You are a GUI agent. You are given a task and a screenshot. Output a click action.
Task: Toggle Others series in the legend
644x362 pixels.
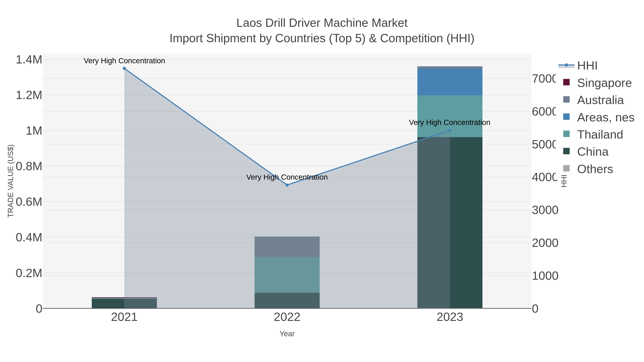click(588, 169)
